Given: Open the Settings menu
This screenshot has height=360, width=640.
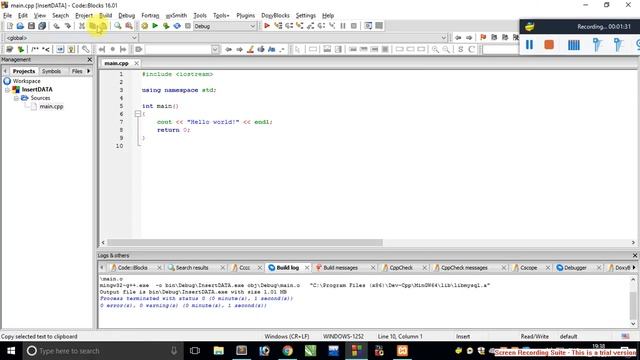Looking at the screenshot, I should tap(306, 16).
